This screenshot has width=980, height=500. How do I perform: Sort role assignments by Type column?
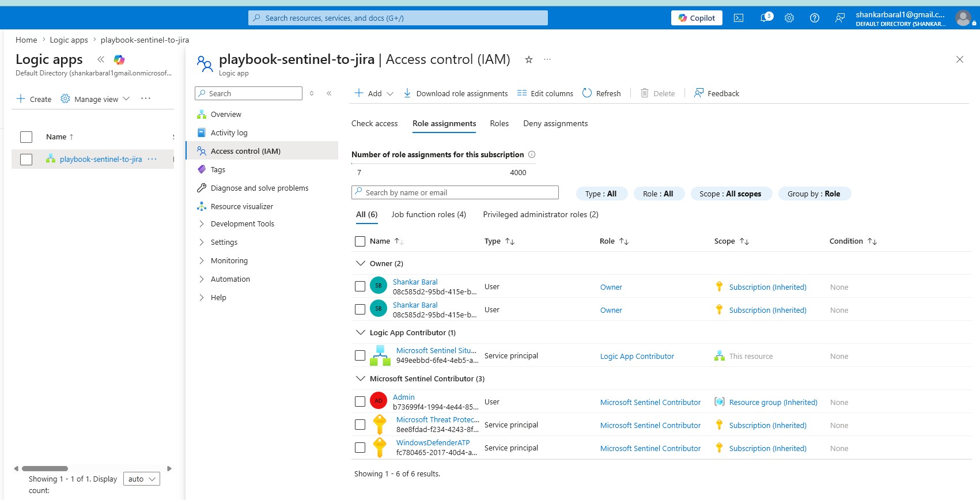[499, 241]
